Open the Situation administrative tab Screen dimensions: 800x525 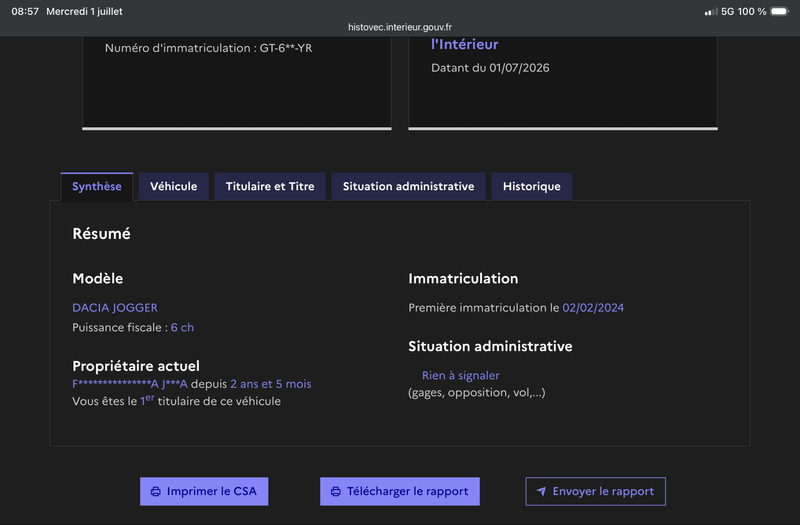[x=408, y=186]
